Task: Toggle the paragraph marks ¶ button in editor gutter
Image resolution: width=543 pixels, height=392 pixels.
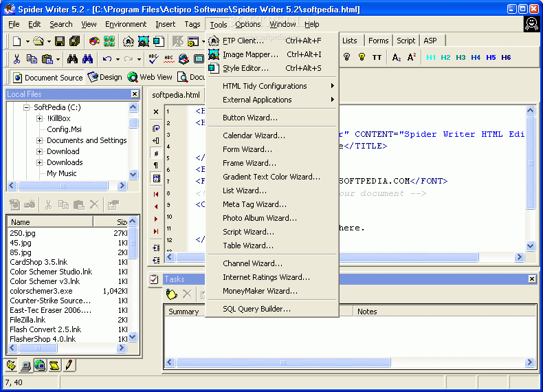Action: 156,165
